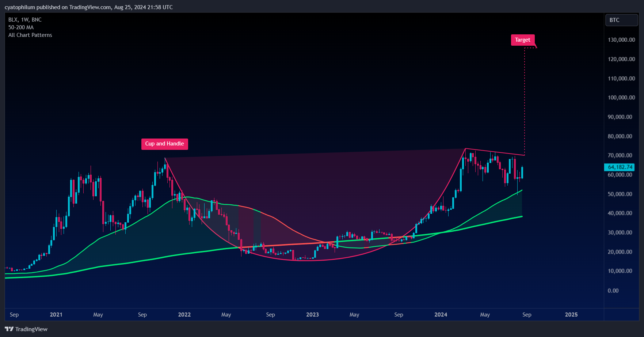This screenshot has height=337, width=644.
Task: Click the TradingView logo icon
Action: tap(9, 329)
